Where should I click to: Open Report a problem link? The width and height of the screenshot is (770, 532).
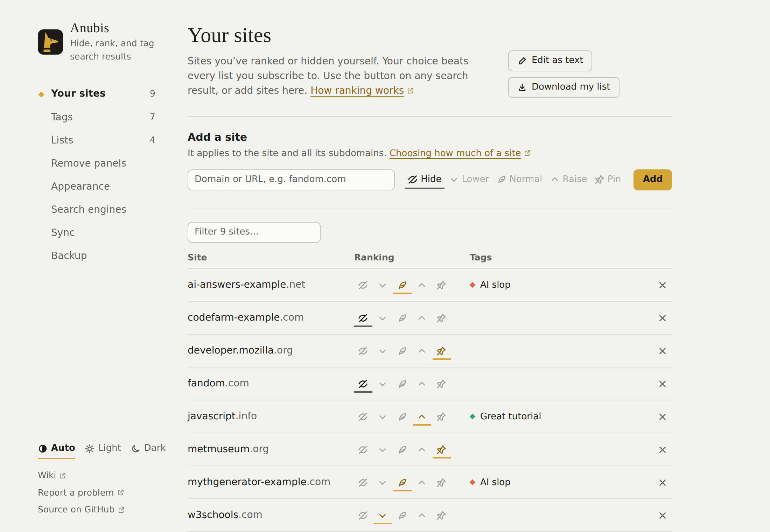tap(81, 493)
